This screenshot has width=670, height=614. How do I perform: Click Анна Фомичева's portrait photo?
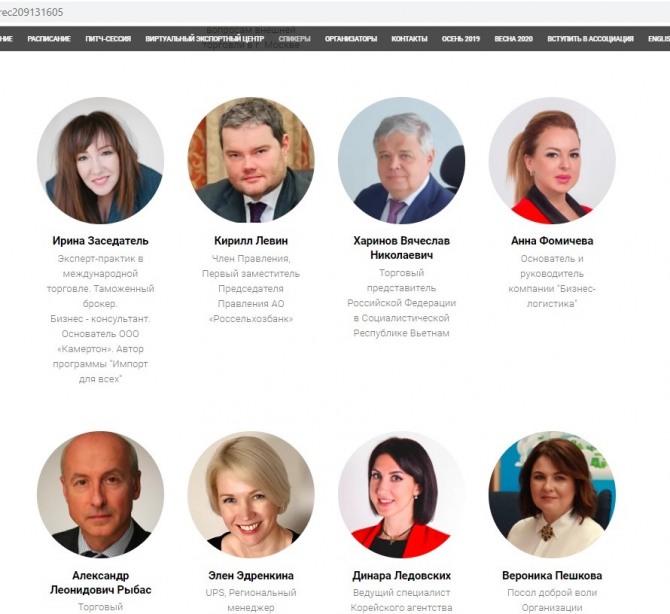pos(552,161)
